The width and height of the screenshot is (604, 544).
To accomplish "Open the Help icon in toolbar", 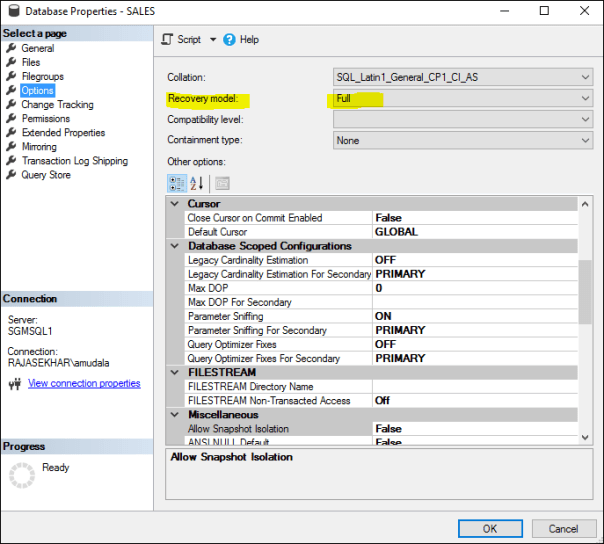I will pos(229,39).
